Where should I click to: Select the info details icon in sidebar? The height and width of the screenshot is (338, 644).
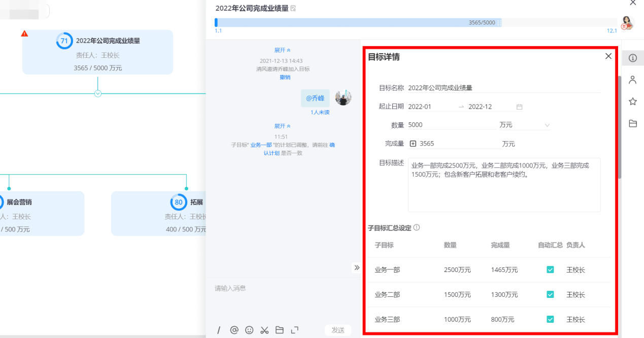click(632, 58)
